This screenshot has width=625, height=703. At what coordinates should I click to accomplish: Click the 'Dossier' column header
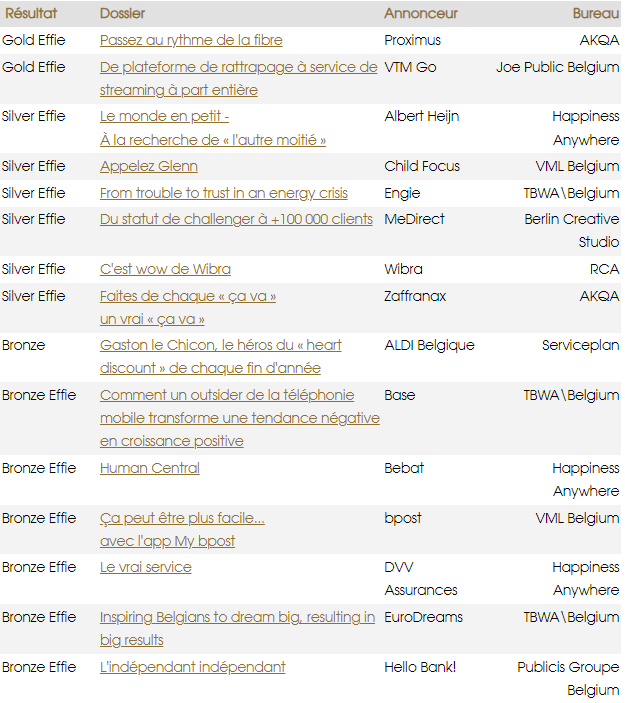(x=122, y=14)
